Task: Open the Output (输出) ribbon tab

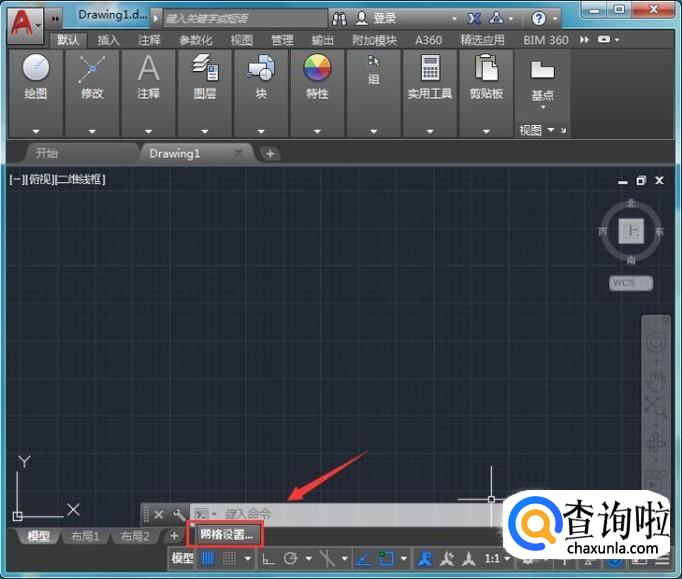Action: pos(323,40)
